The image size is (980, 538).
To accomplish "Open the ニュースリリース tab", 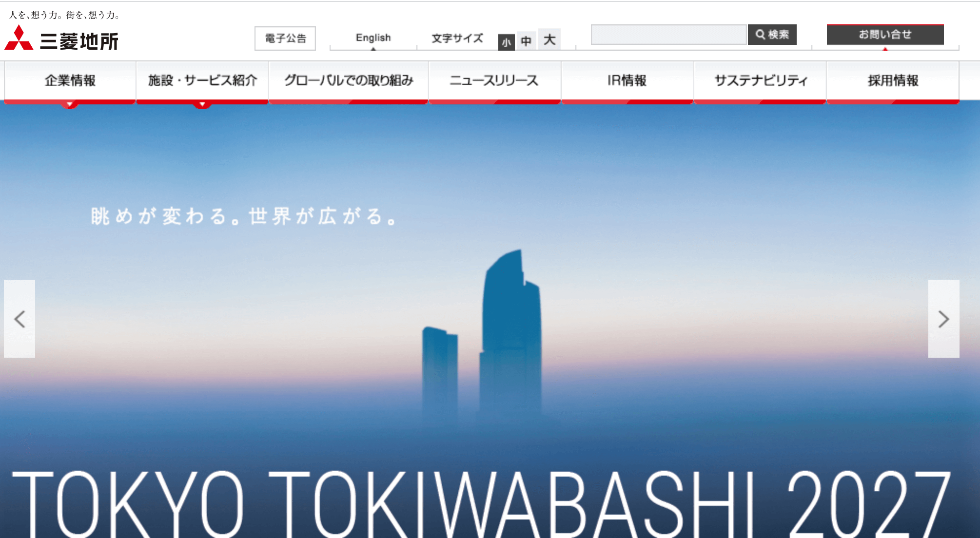I will (494, 81).
